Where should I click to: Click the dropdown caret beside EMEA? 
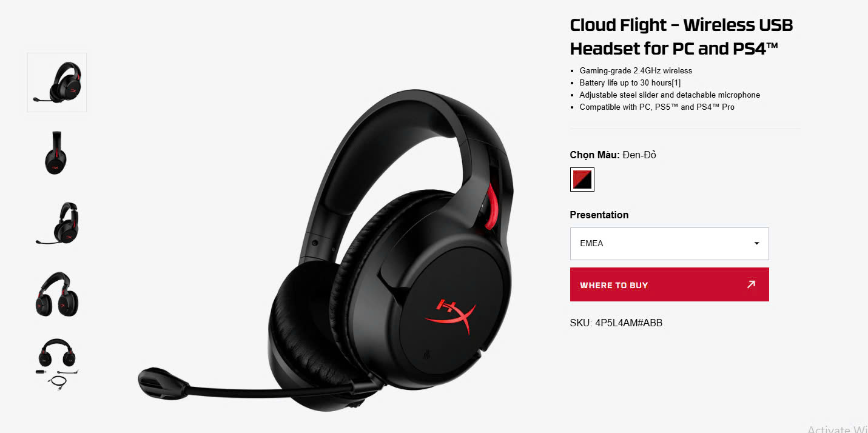click(x=756, y=244)
